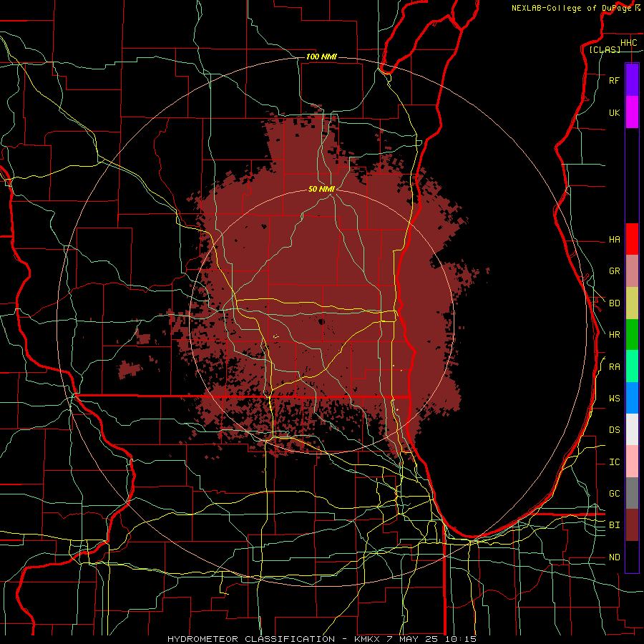Click the ND legend label
Screen dimensions: 644x644
pyautogui.click(x=614, y=557)
